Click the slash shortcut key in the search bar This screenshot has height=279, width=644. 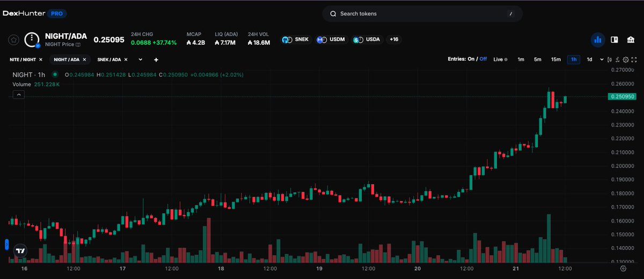click(510, 13)
